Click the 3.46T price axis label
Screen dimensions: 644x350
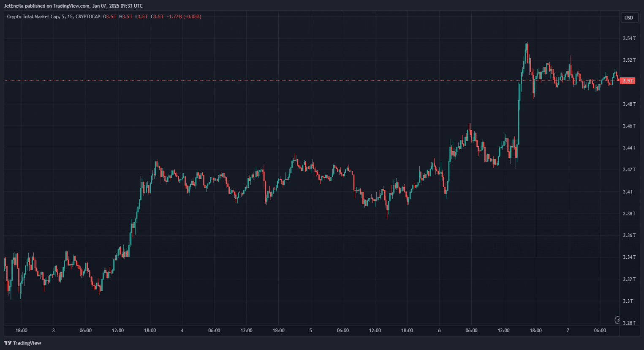629,126
